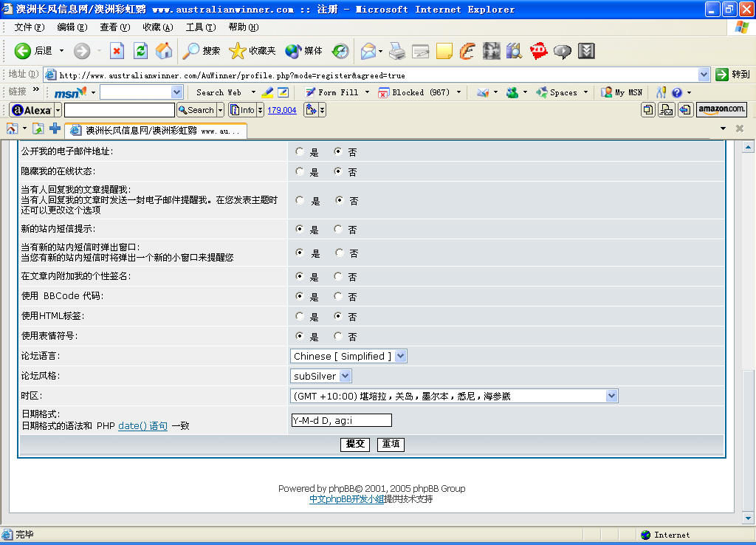
Task: Expand the subSilver 论坛风格 dropdown
Action: point(321,376)
